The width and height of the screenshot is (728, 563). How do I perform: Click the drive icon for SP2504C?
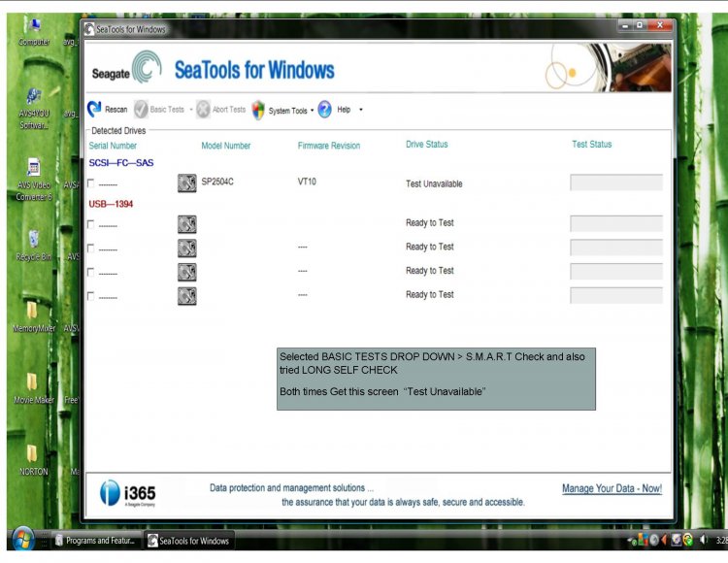pos(187,182)
